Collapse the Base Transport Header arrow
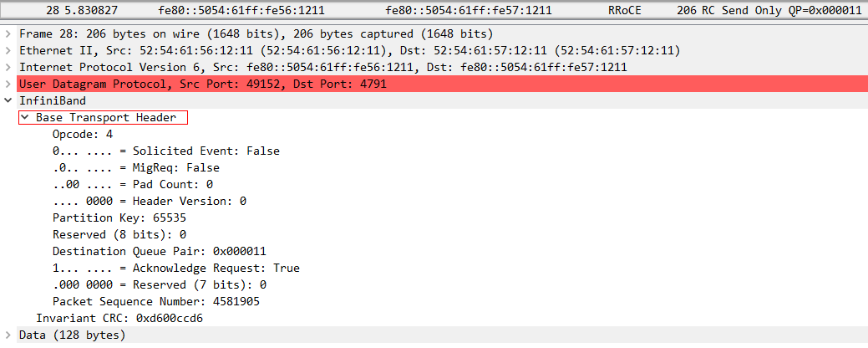868x348 pixels. coord(25,117)
